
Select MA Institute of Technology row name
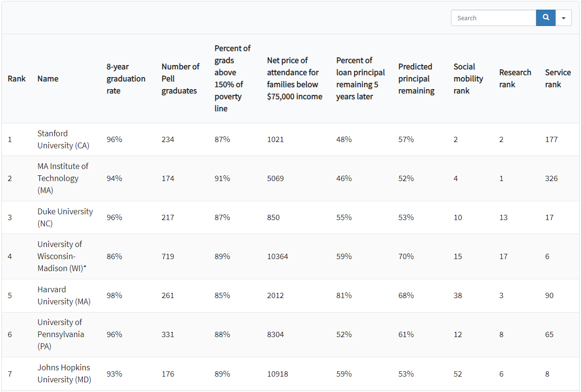(63, 178)
